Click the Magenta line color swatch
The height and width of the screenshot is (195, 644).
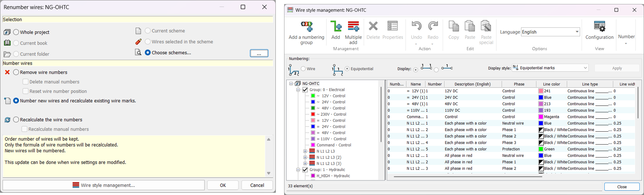tap(541, 117)
